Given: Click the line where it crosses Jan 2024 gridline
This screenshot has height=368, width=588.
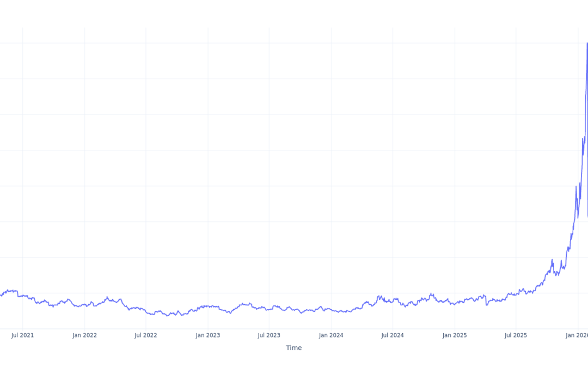Looking at the screenshot, I should pyautogui.click(x=331, y=310).
